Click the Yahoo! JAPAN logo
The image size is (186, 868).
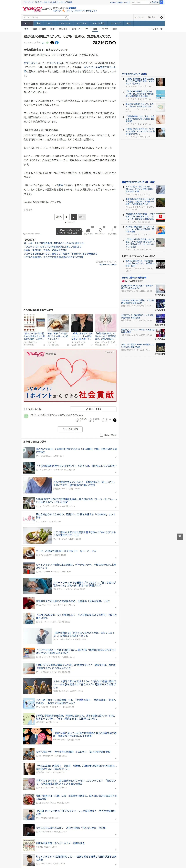point(32,9)
